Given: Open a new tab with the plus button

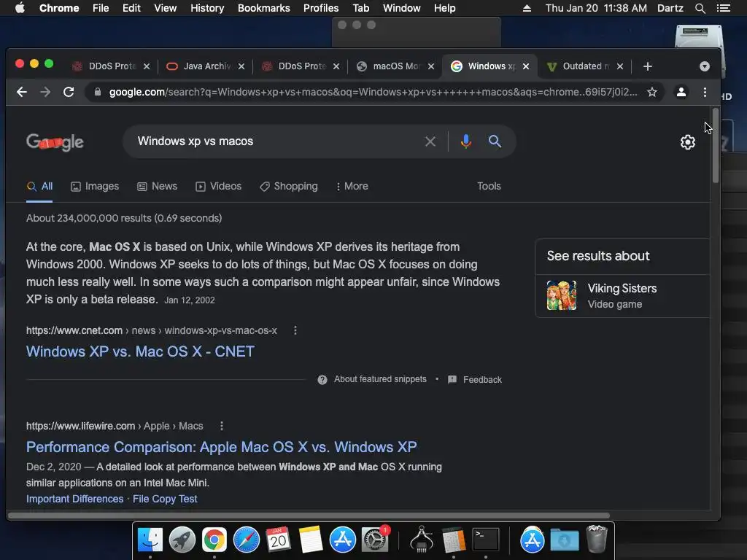Looking at the screenshot, I should (648, 66).
